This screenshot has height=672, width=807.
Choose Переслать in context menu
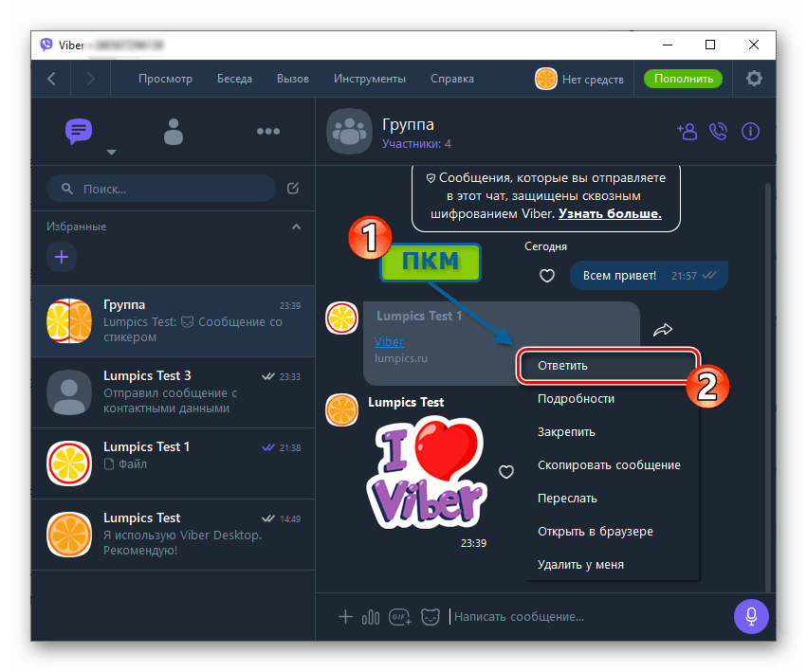(613, 499)
